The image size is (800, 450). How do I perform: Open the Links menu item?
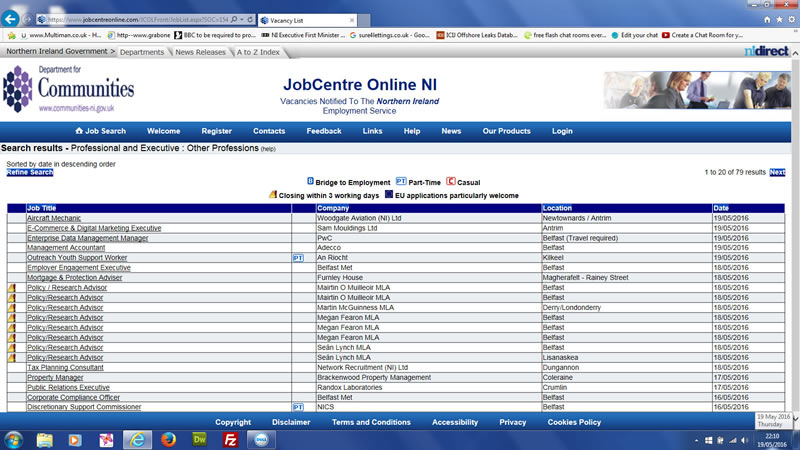pos(372,131)
